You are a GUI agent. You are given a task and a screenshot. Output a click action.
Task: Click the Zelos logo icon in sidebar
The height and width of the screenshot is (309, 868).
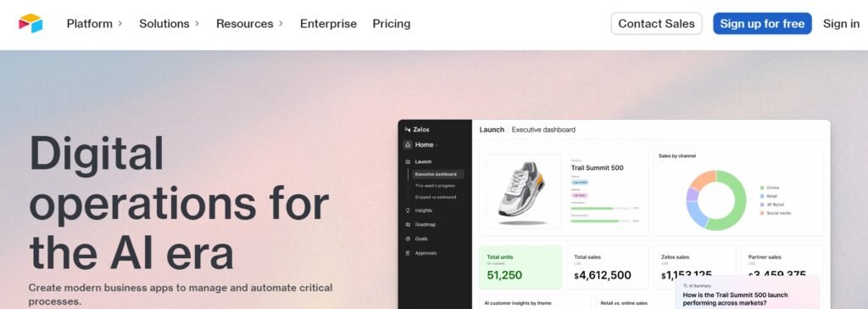(408, 129)
